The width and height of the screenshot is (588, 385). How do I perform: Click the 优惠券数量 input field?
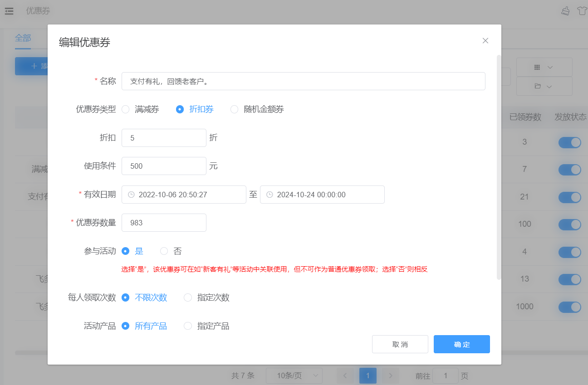point(164,223)
